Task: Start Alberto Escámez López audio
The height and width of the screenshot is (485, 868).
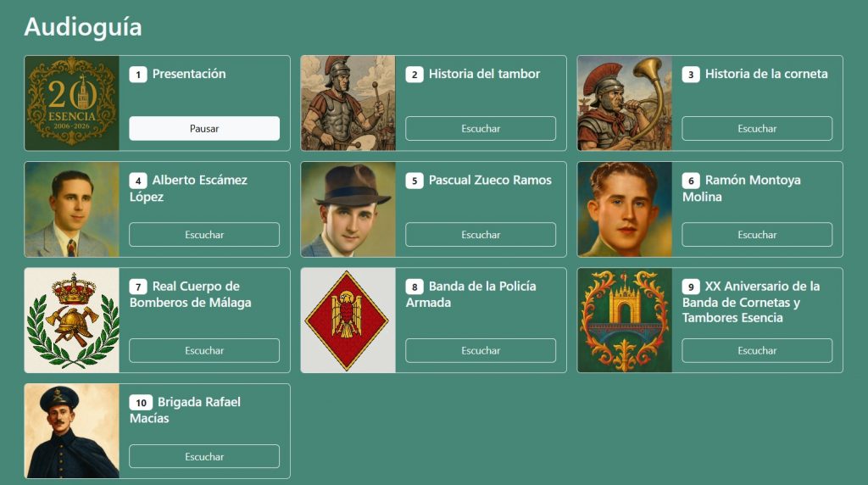Action: pos(204,235)
